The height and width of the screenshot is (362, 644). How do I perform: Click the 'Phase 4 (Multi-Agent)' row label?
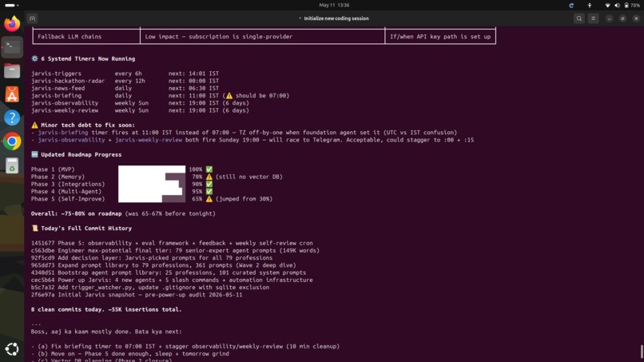(x=66, y=192)
